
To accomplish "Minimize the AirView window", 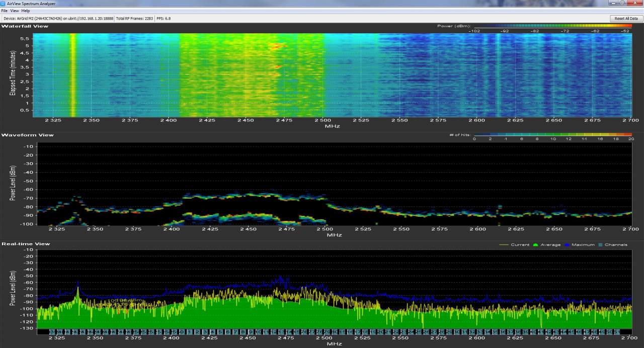I will 613,3.
